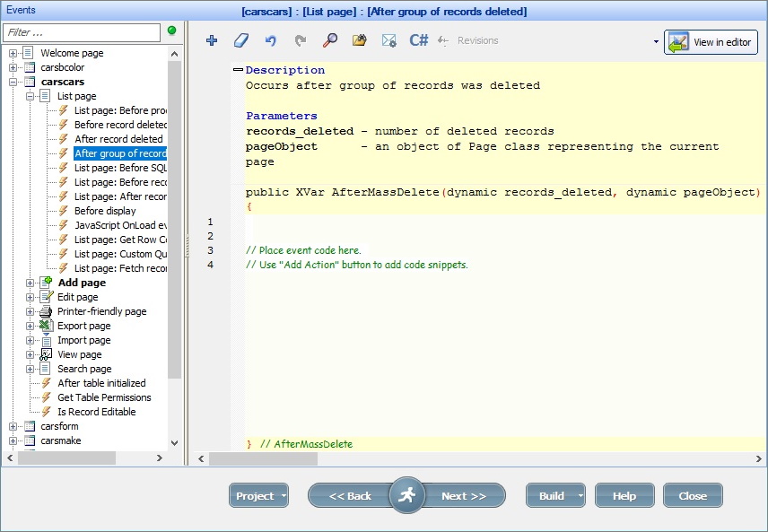
Task: Undo the last code edit
Action: click(270, 40)
